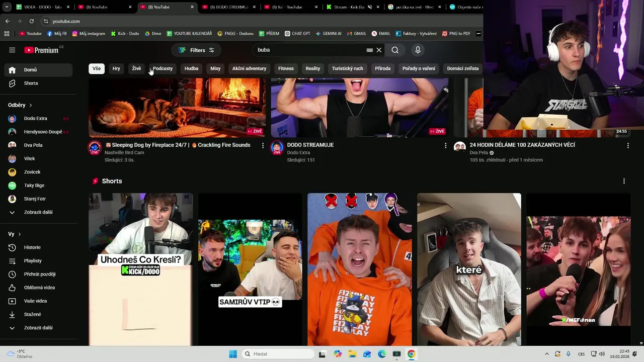
Task: Select the Pořady o vaření chip
Action: click(419, 68)
